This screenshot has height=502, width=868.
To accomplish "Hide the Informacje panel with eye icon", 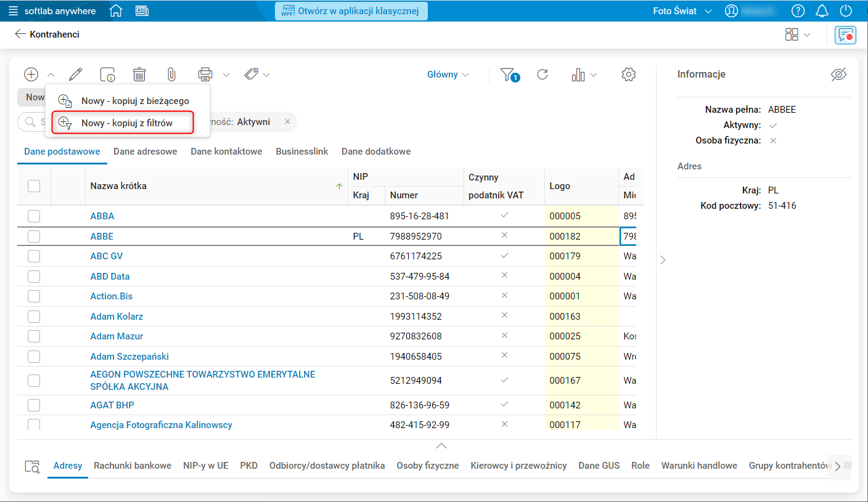I will [838, 75].
